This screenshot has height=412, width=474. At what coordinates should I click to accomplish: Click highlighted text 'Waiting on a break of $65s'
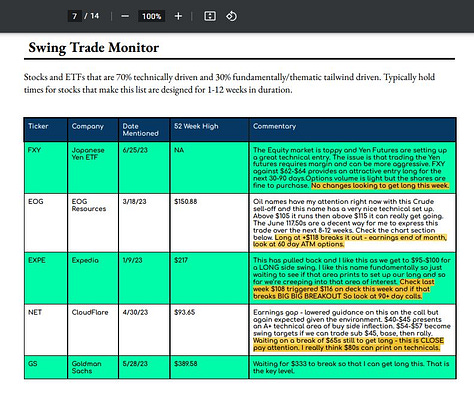point(295,340)
